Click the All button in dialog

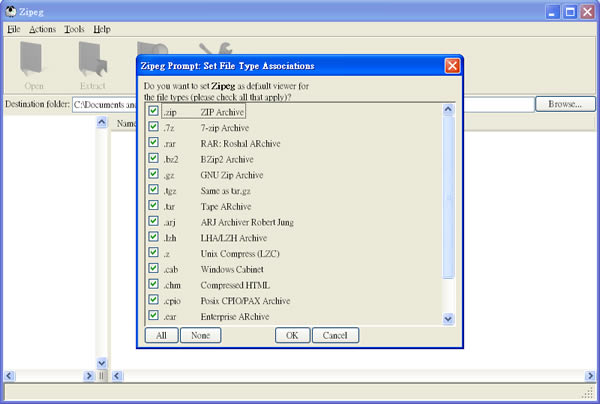[161, 336]
